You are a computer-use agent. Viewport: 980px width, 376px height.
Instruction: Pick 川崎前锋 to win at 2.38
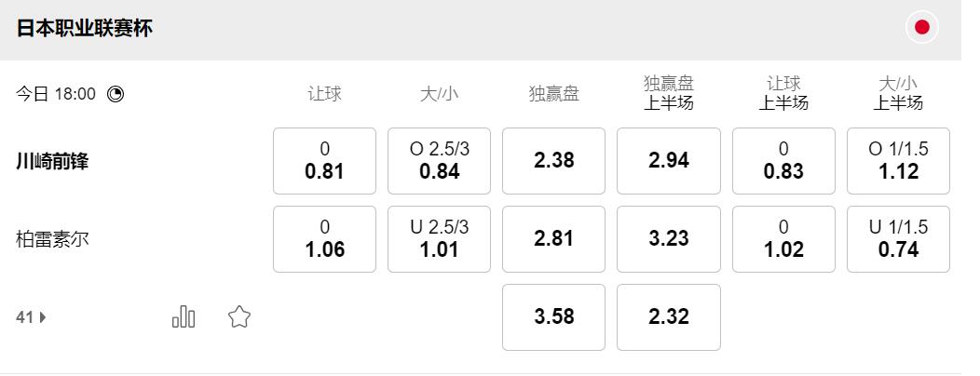[553, 161]
